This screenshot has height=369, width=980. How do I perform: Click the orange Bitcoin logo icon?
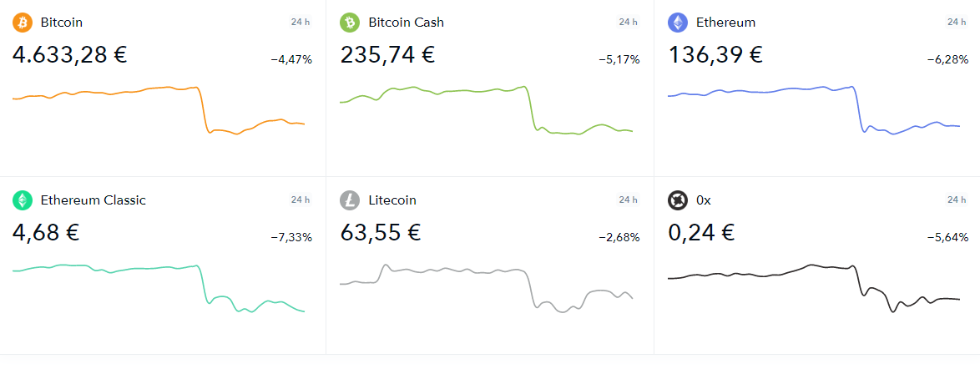23,23
